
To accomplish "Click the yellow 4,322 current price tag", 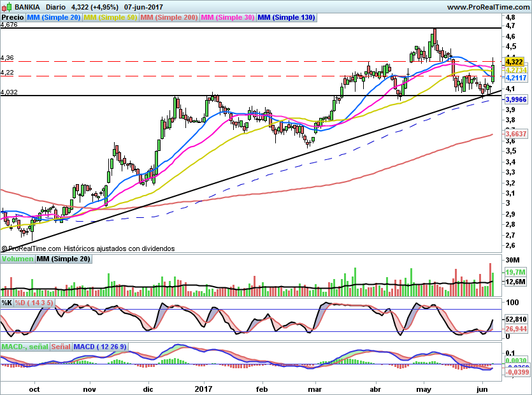I will [x=514, y=62].
